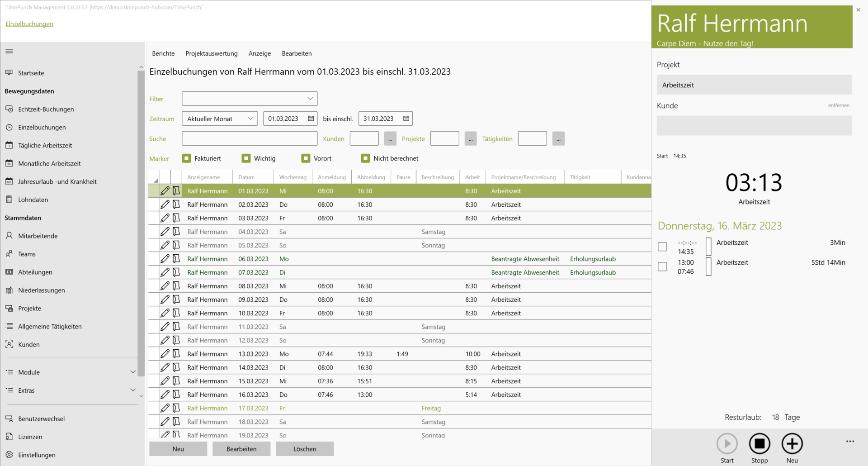Viewport: 868px width, 466px height.
Task: Click the Mitarbeitende person icon
Action: pyautogui.click(x=9, y=236)
